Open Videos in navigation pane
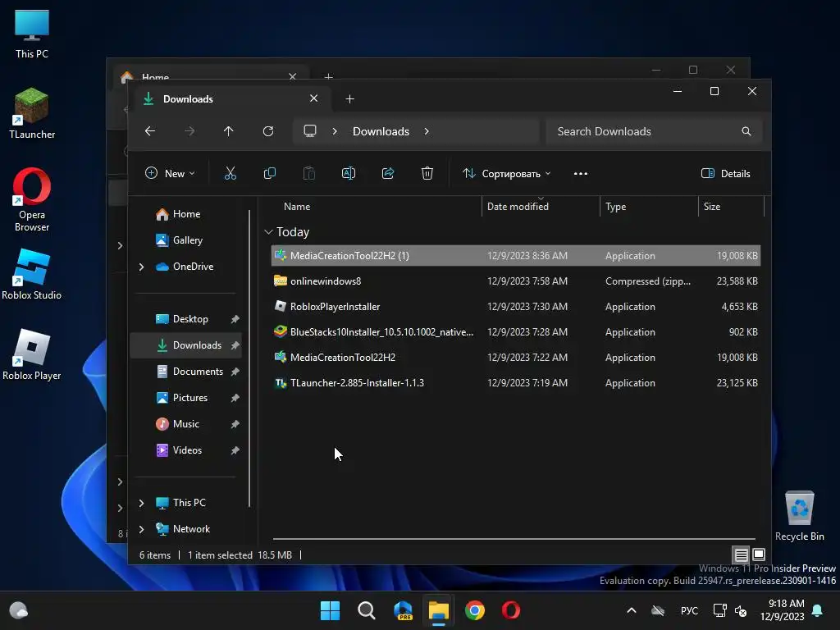 pyautogui.click(x=186, y=450)
